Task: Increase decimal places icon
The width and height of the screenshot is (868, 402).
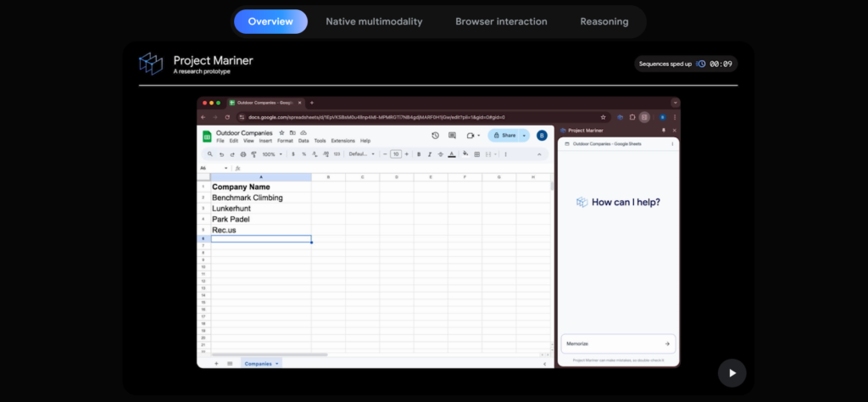Action: pyautogui.click(x=325, y=154)
